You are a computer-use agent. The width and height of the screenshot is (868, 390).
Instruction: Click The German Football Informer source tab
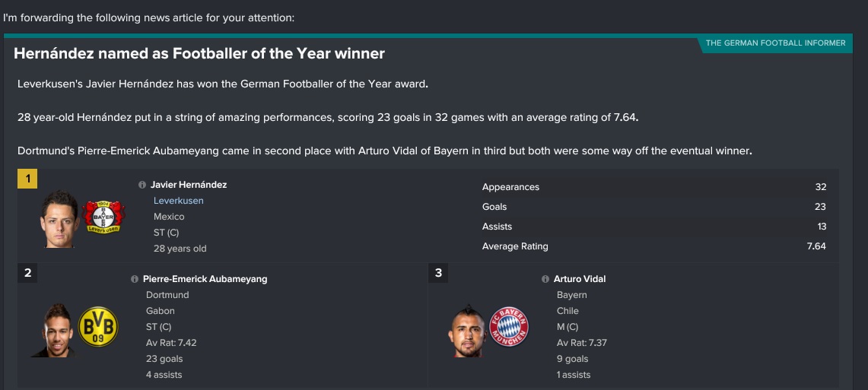click(x=775, y=43)
